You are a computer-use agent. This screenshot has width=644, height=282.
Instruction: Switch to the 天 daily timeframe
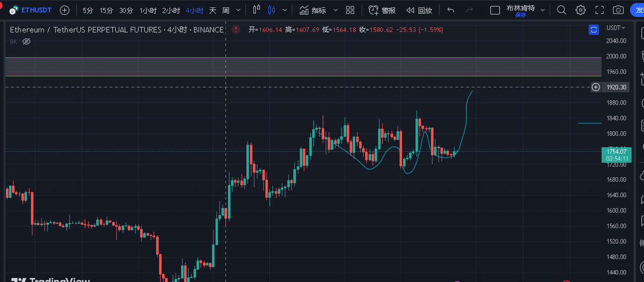[x=213, y=10]
